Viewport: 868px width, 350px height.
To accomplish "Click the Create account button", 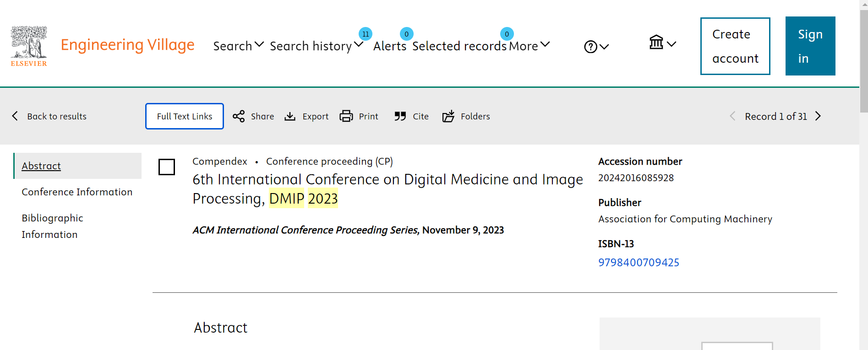I will click(x=735, y=46).
